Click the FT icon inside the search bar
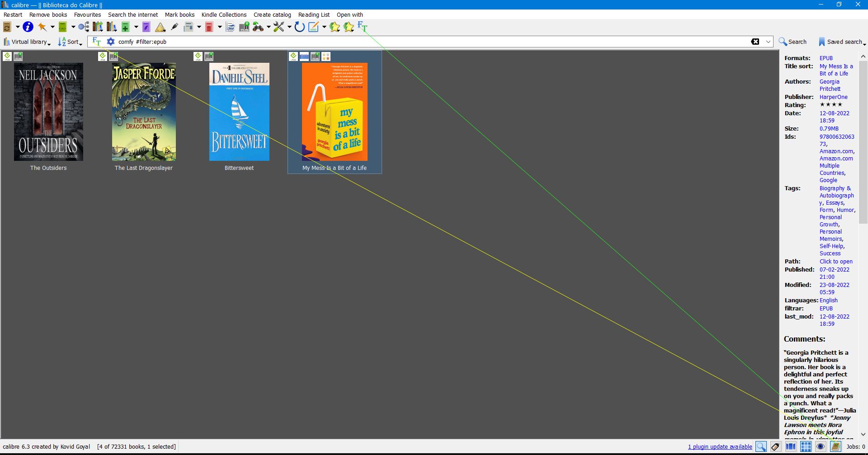The height and width of the screenshot is (455, 868). click(97, 42)
